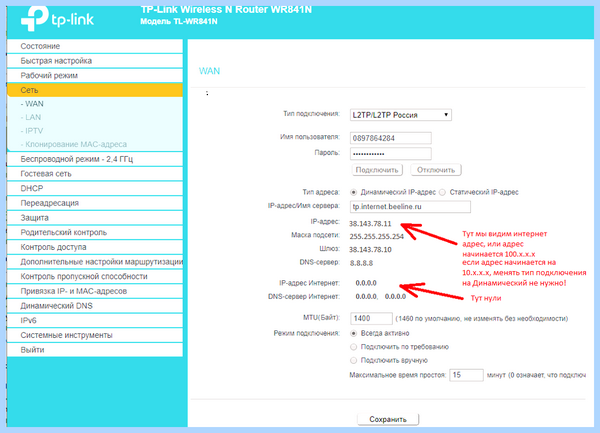Image resolution: width=600 pixels, height=433 pixels.
Task: Select Всегда активно connection mode
Action: pyautogui.click(x=354, y=333)
